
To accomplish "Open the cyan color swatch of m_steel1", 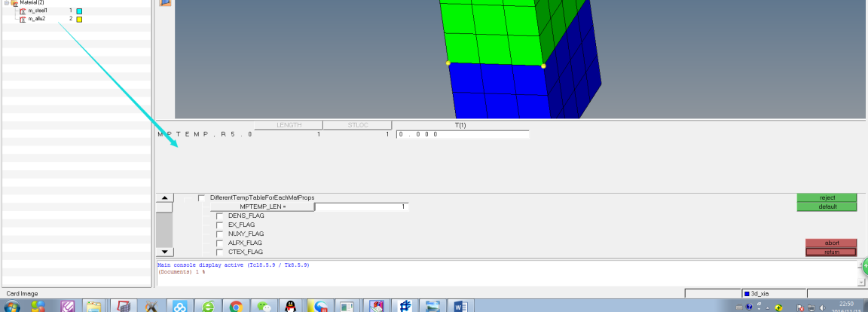I will point(79,11).
